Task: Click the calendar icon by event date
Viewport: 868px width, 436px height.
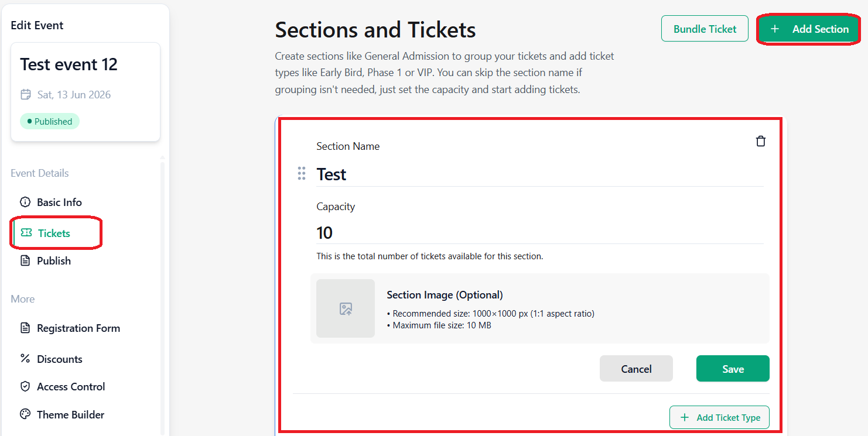Action: pyautogui.click(x=26, y=94)
